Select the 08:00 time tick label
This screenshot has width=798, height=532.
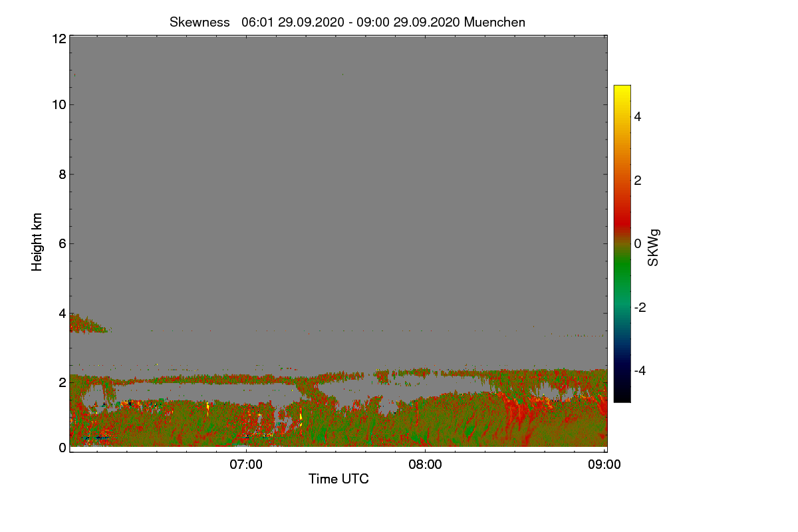426,465
